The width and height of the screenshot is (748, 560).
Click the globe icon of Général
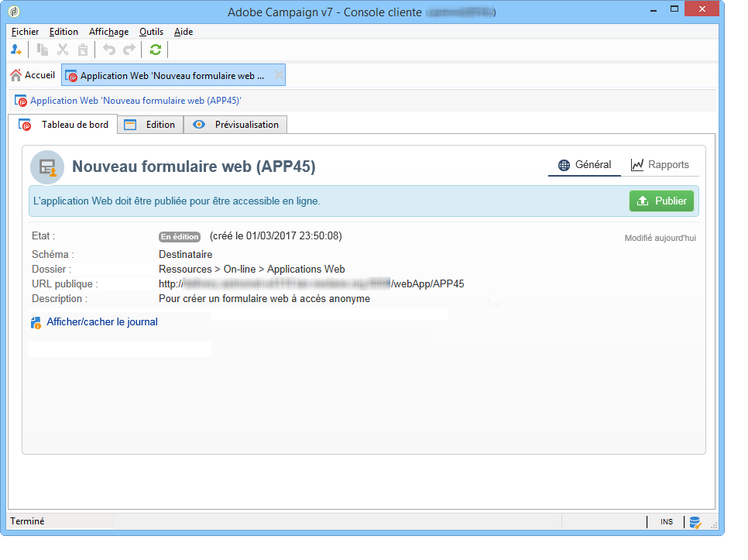[x=564, y=165]
